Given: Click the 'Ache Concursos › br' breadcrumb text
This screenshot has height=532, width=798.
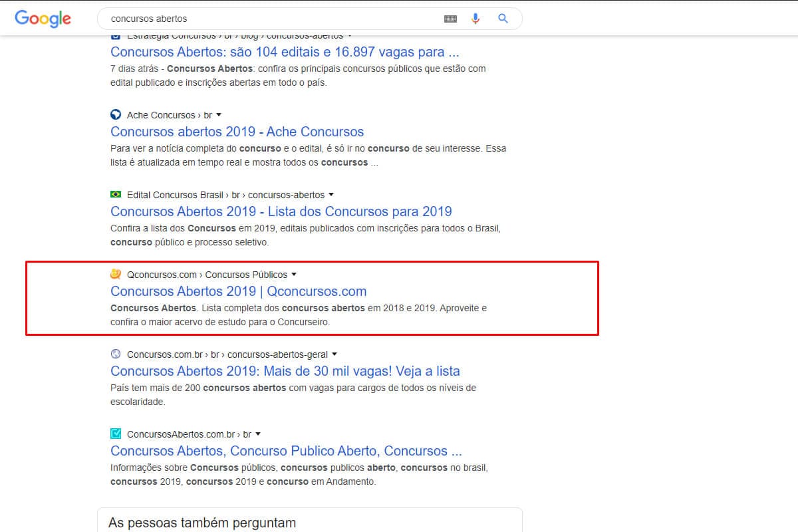Looking at the screenshot, I should coord(169,115).
